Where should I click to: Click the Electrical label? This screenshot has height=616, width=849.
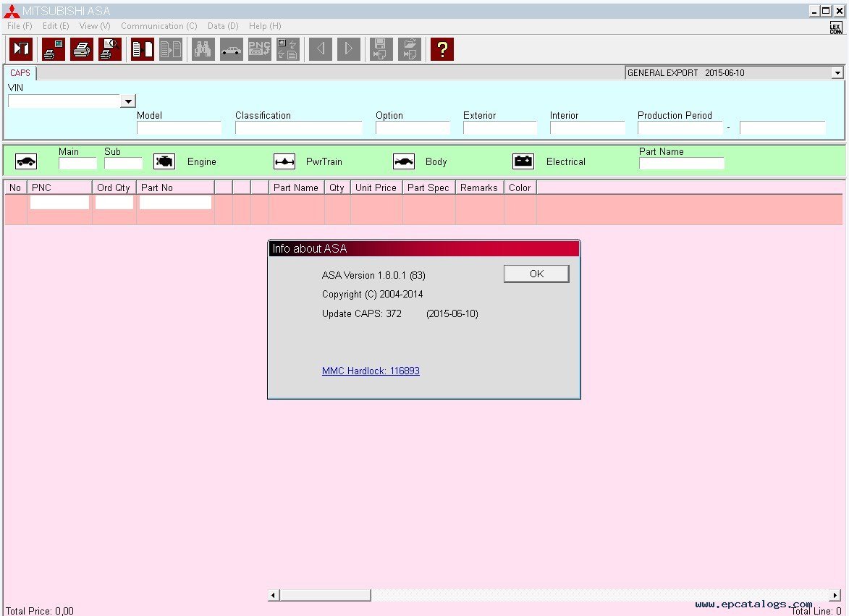(566, 162)
